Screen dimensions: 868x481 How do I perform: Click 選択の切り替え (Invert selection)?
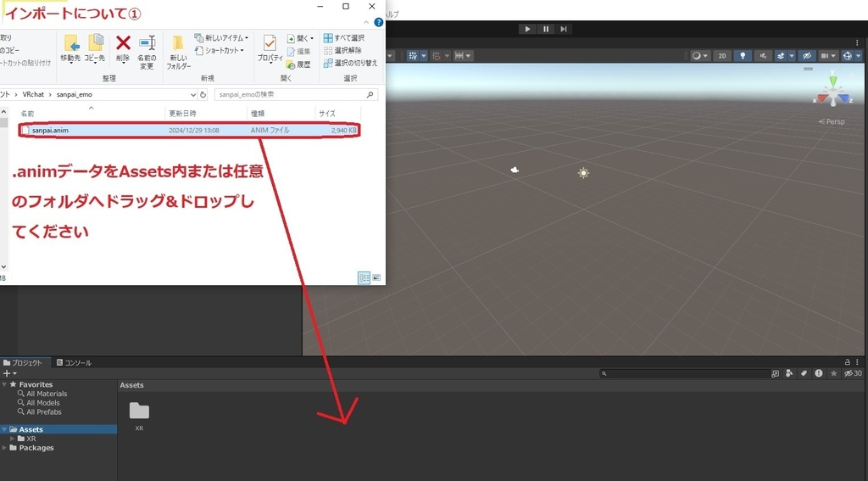350,63
